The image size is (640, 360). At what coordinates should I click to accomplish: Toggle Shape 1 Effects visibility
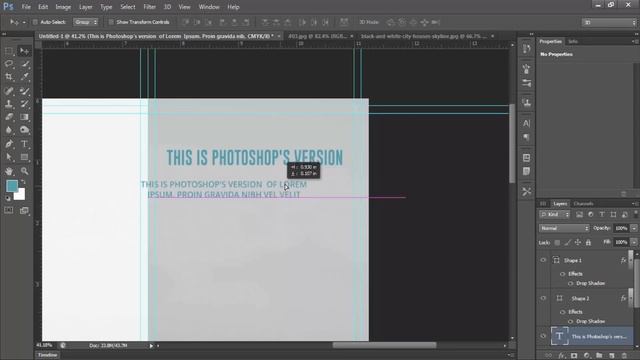(562, 274)
